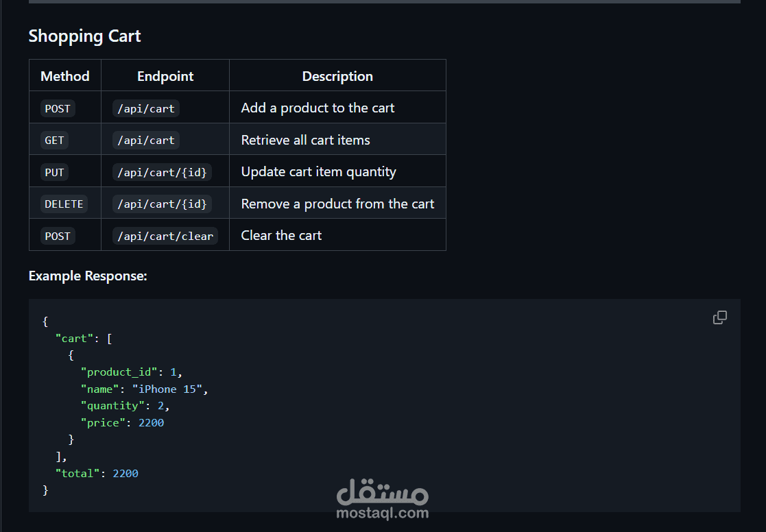Select the DELETE method badge
This screenshot has height=532, width=766.
64,204
